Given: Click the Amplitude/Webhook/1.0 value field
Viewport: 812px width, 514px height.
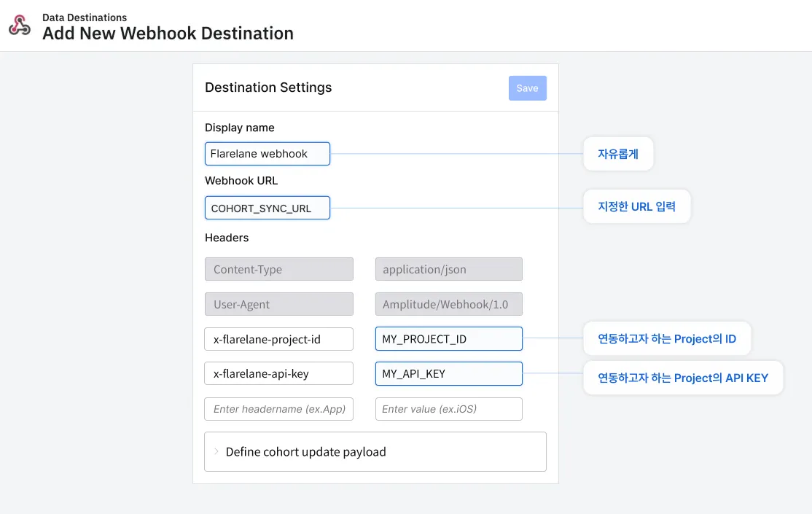Looking at the screenshot, I should (449, 304).
